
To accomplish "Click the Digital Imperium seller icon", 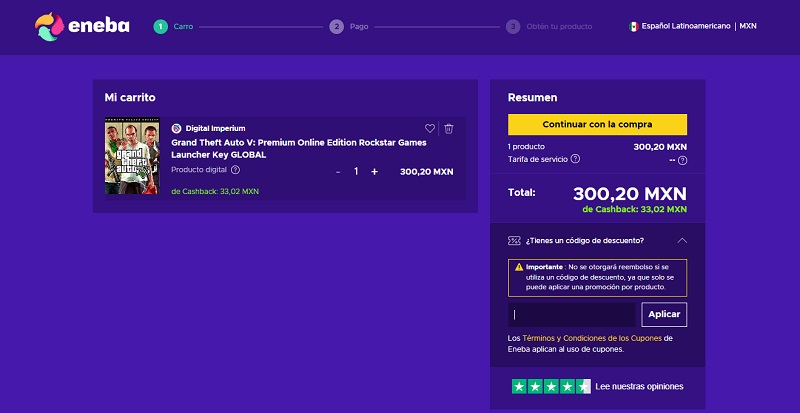I will click(177, 129).
